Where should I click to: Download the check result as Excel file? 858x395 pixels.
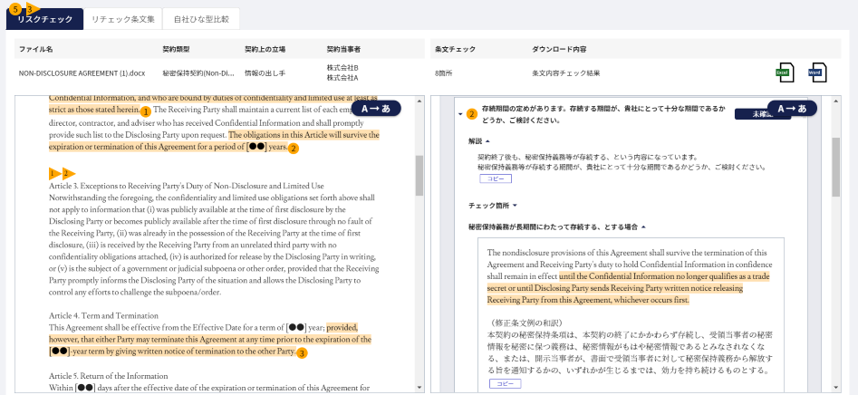click(785, 73)
